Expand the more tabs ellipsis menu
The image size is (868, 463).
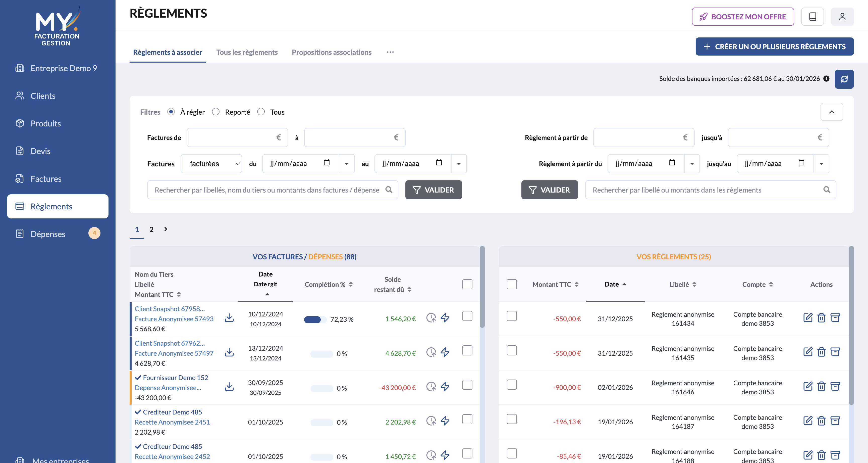pyautogui.click(x=390, y=52)
